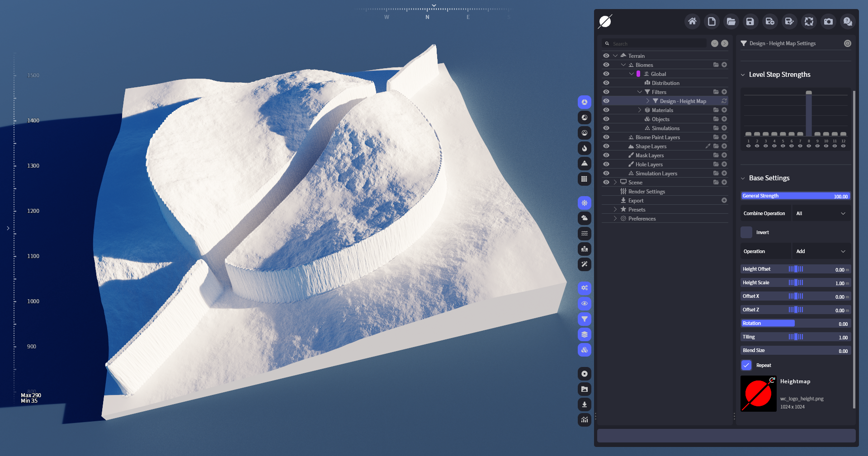
Task: Click the floppy disk save icon
Action: click(x=750, y=21)
